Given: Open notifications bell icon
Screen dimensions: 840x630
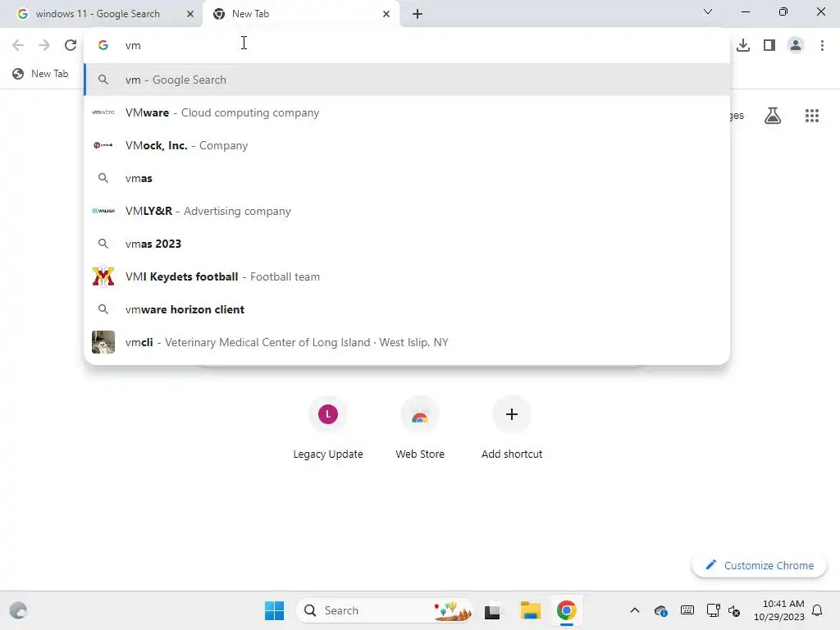Looking at the screenshot, I should point(817,610).
